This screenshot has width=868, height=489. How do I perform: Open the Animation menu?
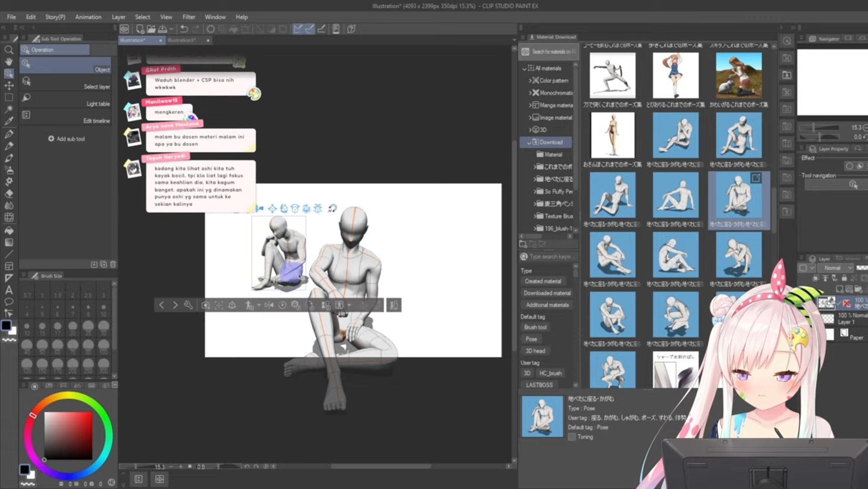click(x=88, y=17)
